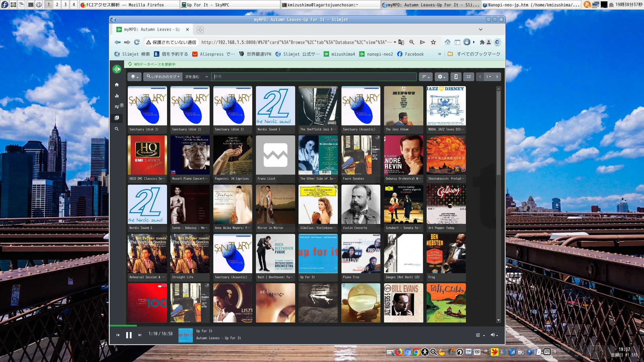Open the いずれかのタグ search tag dropdown
Image resolution: width=644 pixels, height=362 pixels.
(x=163, y=77)
